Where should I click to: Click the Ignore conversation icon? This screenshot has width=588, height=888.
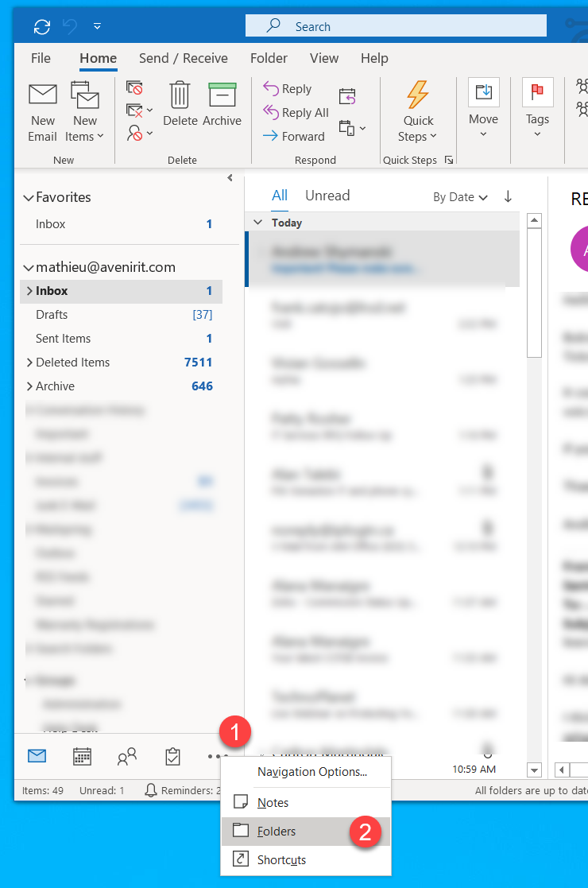135,87
